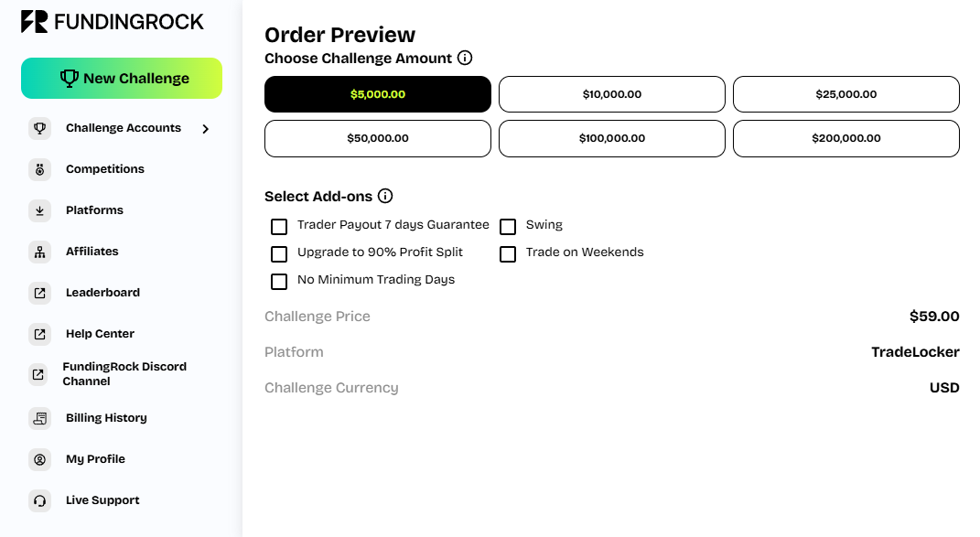This screenshot has height=537, width=980.
Task: Click the Leaderboard external link icon
Action: (x=39, y=293)
